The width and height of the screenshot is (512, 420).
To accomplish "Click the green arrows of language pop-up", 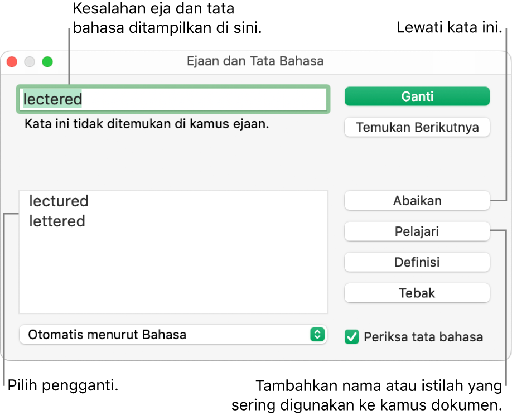I will pyautogui.click(x=317, y=335).
